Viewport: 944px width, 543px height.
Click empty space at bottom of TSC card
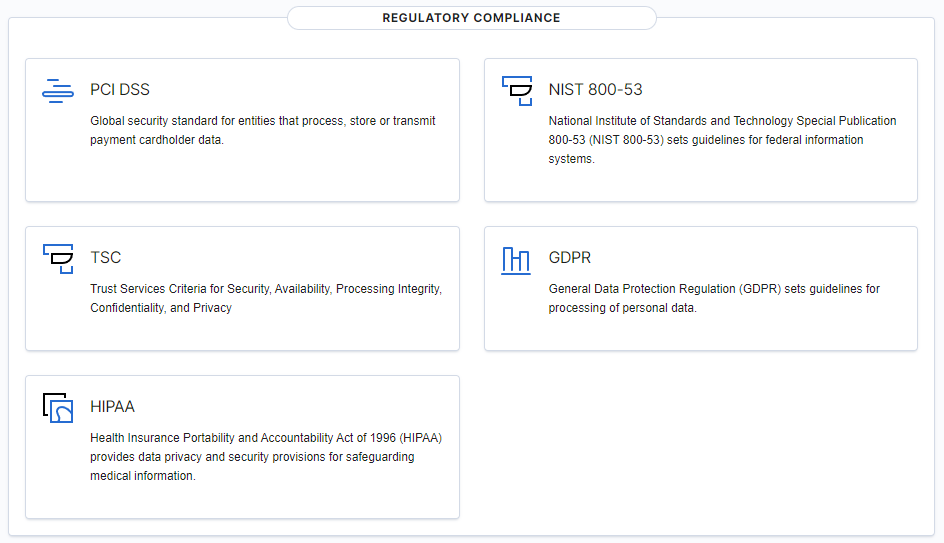point(242,333)
